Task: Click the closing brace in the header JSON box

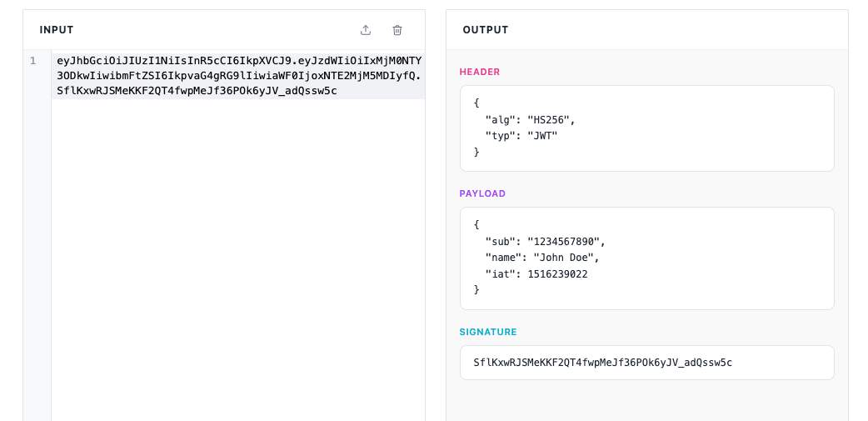Action: click(x=476, y=153)
